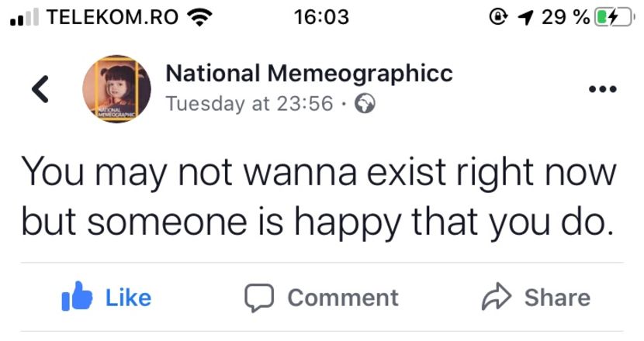Tap the TELEKOM.RO carrier label
Viewport: 644px width, 341px height.
click(113, 17)
